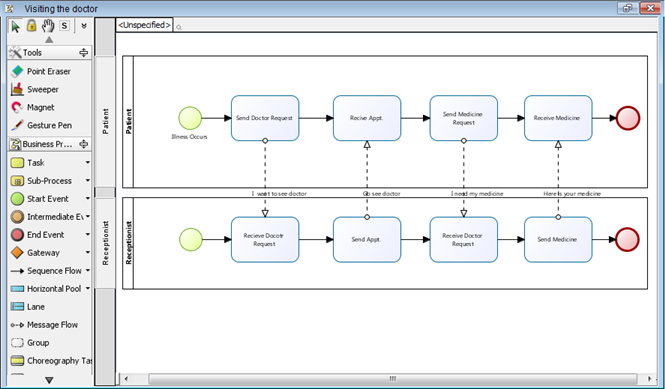Expand the toolbar overflow chevron
Viewport: 665px width, 389px height.
(84, 26)
